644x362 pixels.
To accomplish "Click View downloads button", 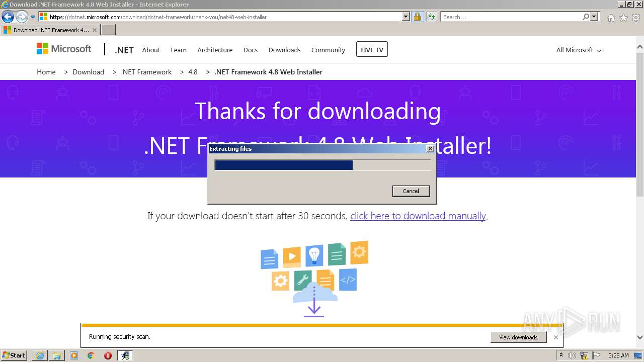I will click(518, 337).
